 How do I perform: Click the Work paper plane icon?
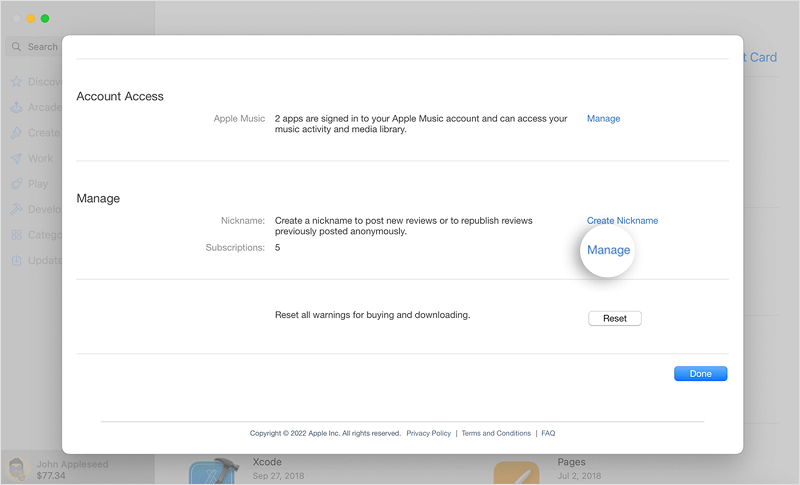17,159
